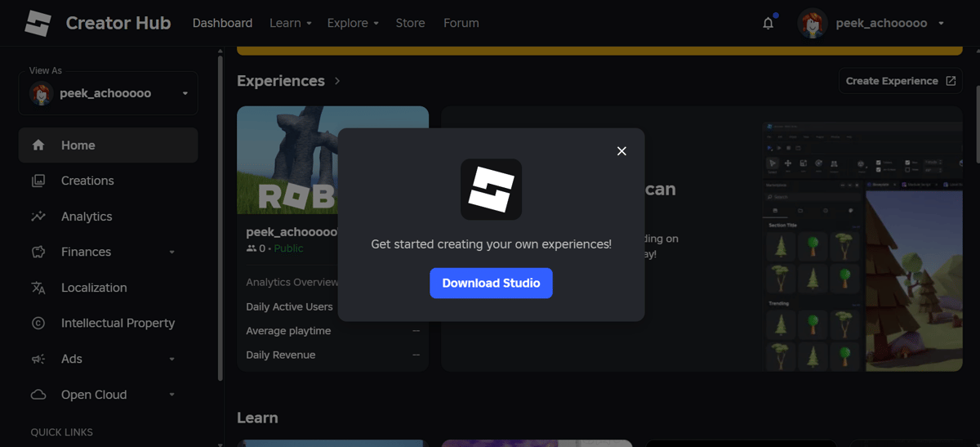Click the Learn section heading
This screenshot has height=447, width=980.
point(257,418)
